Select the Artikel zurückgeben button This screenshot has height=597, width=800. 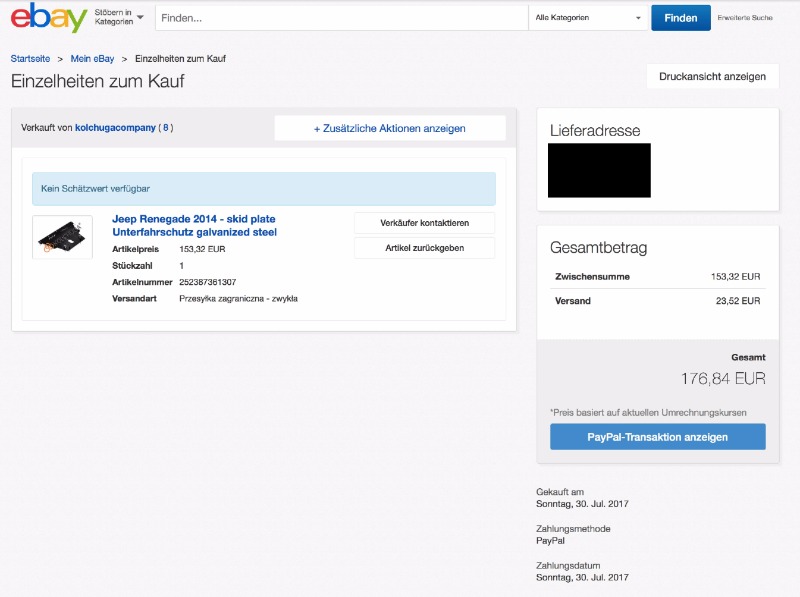(x=424, y=248)
